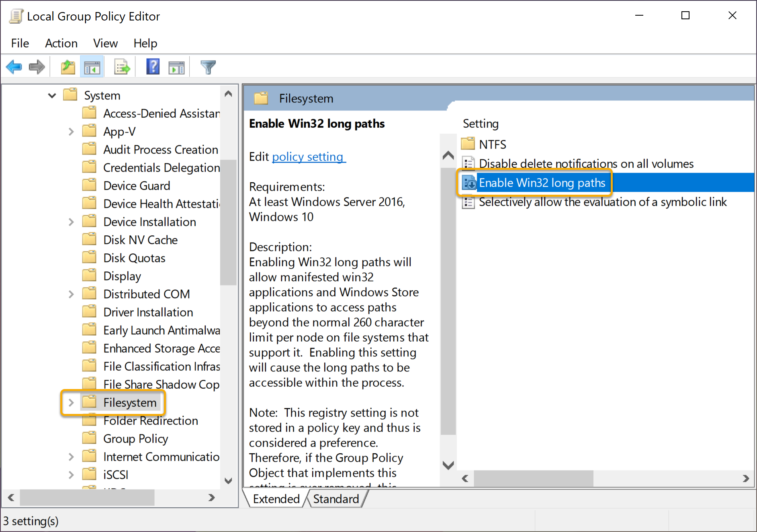Select Disable delete notifications on all volumes
Image resolution: width=757 pixels, height=532 pixels.
click(x=586, y=163)
